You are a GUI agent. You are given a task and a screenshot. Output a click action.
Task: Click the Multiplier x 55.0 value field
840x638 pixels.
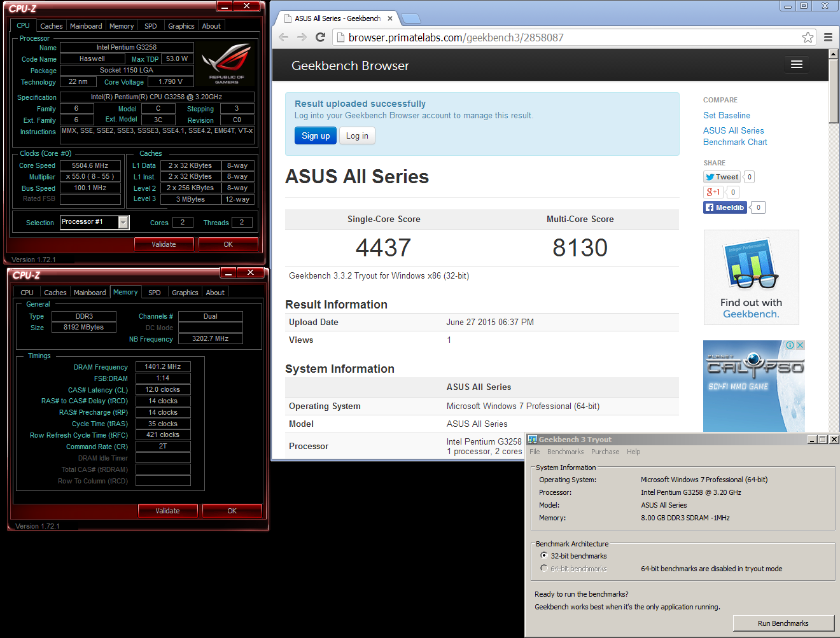coord(90,177)
